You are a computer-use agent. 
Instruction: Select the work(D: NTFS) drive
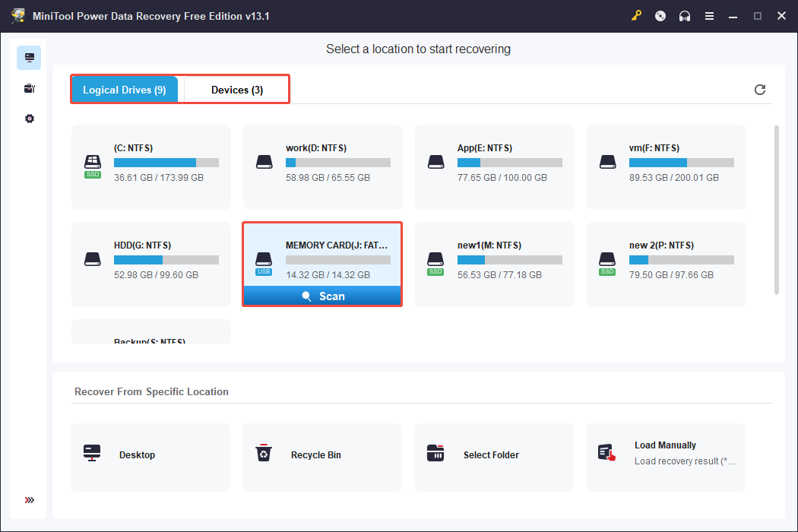click(323, 167)
